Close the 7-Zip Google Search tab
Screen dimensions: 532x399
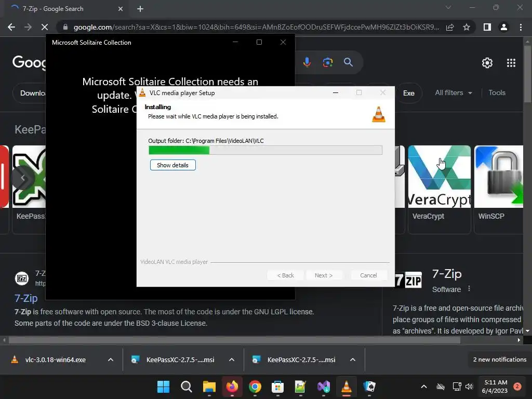(x=121, y=9)
